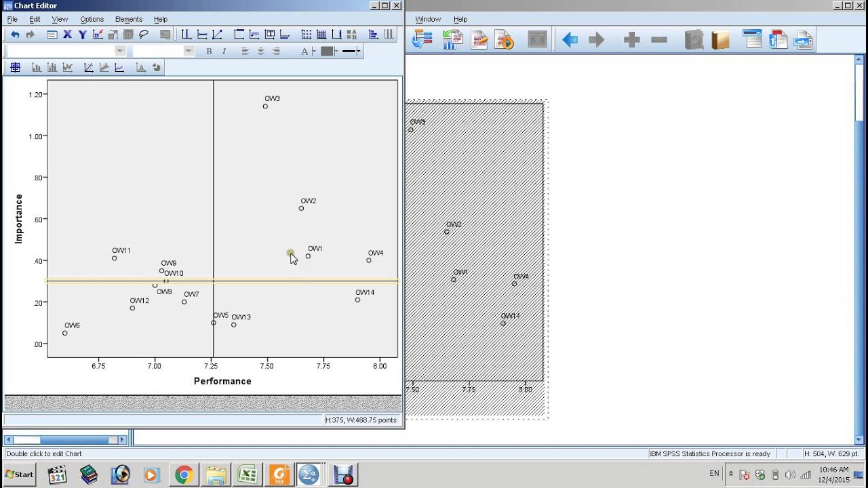Click the blue back arrow in Viewer
The height and width of the screenshot is (488, 868).
[x=570, y=40]
